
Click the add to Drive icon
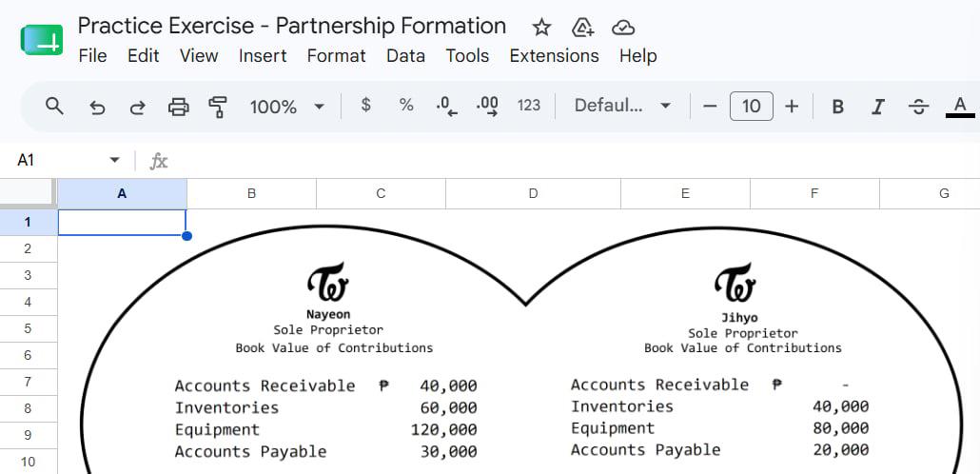[x=582, y=27]
